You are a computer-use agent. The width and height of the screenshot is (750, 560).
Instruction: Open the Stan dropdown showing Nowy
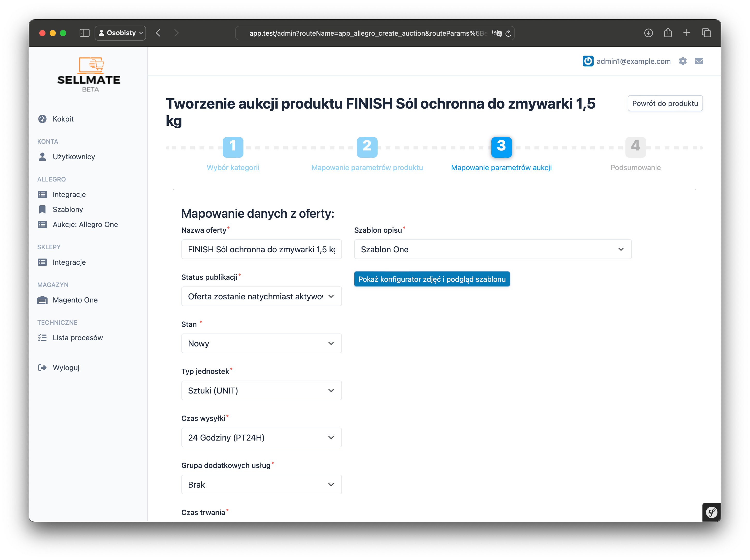(x=261, y=343)
